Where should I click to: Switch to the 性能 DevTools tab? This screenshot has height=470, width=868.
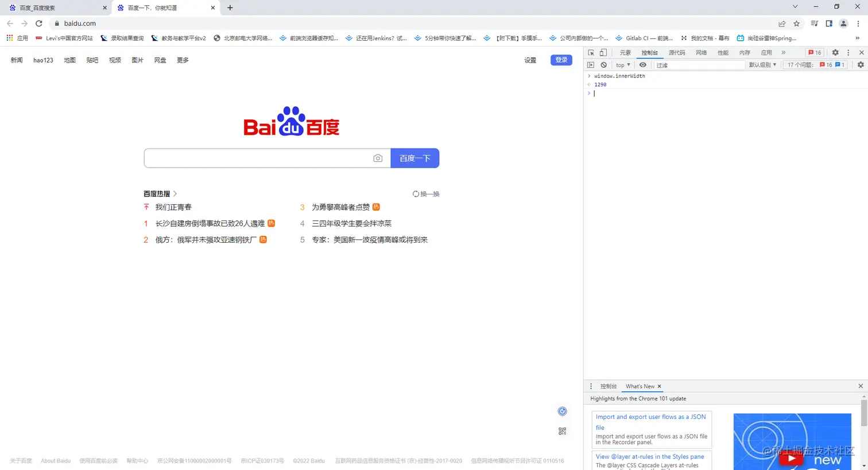[x=723, y=52]
